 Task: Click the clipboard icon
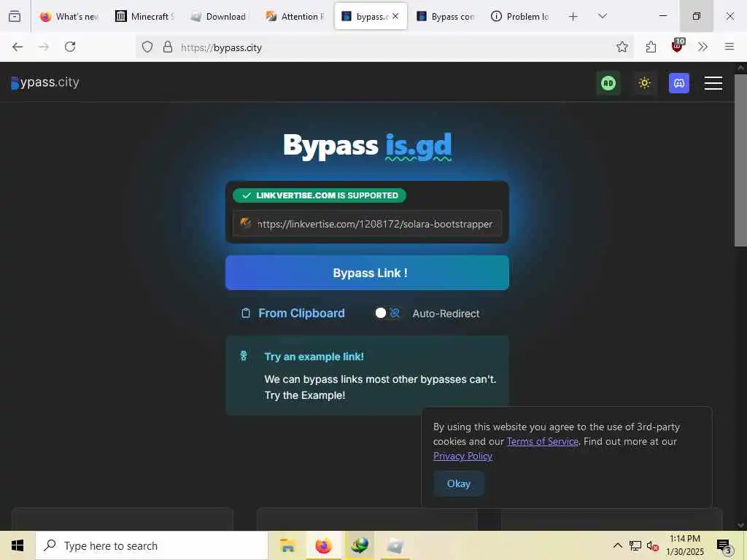coord(245,314)
